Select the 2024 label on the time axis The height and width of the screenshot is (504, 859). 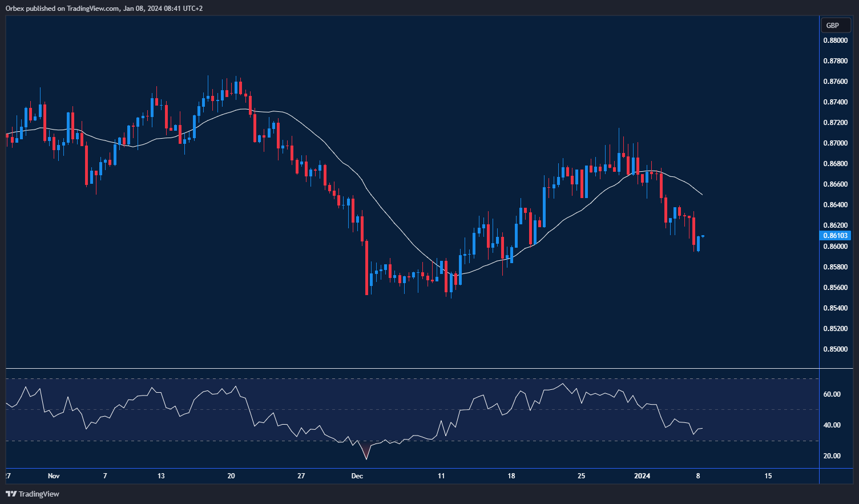(x=643, y=475)
